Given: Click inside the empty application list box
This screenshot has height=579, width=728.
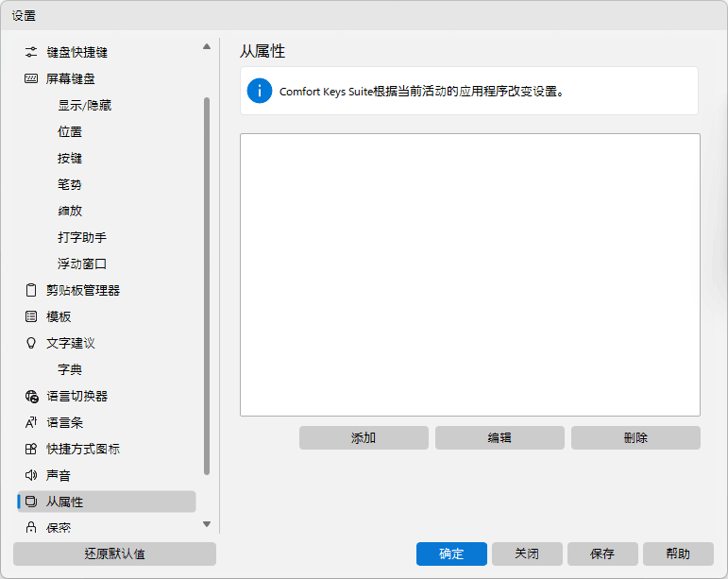Looking at the screenshot, I should pyautogui.click(x=470, y=275).
